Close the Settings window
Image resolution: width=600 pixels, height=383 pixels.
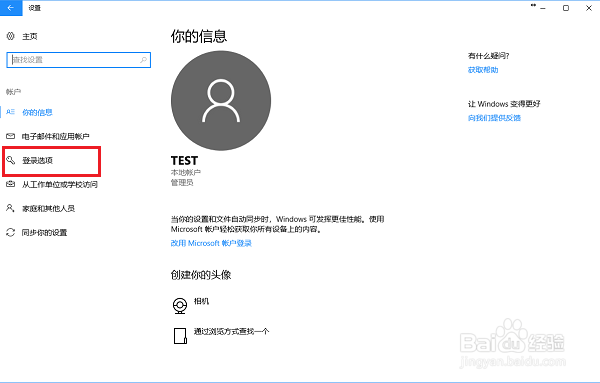pos(589,8)
